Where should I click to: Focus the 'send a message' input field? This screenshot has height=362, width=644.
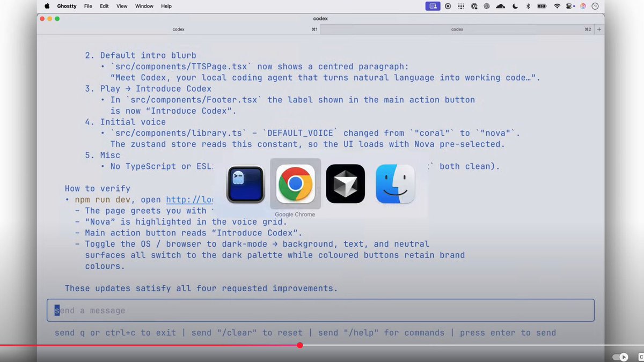click(x=320, y=310)
